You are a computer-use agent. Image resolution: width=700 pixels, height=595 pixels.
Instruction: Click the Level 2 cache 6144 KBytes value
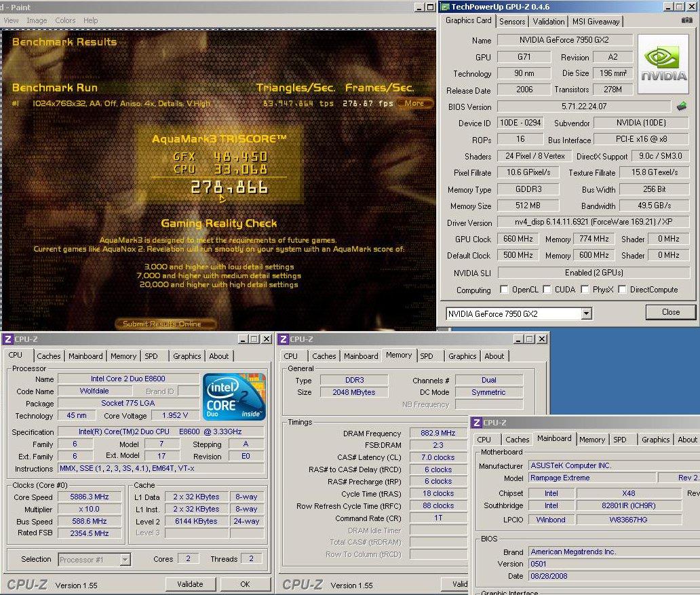(x=195, y=521)
